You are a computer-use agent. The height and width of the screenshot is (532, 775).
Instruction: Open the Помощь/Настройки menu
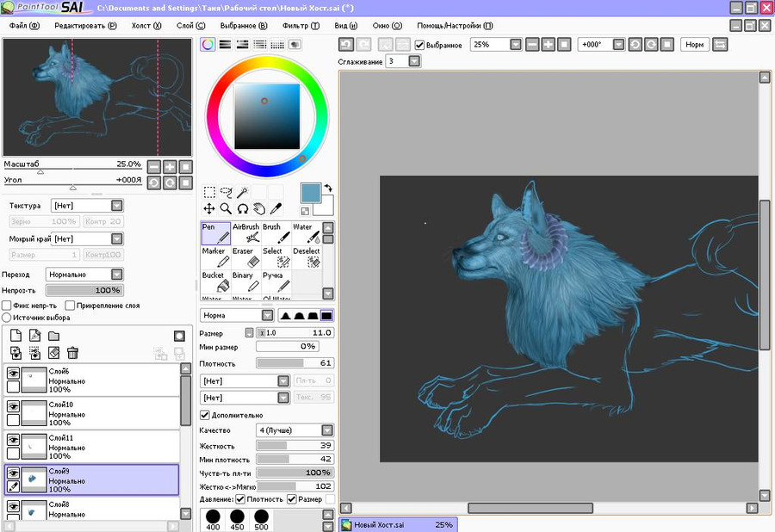point(455,26)
